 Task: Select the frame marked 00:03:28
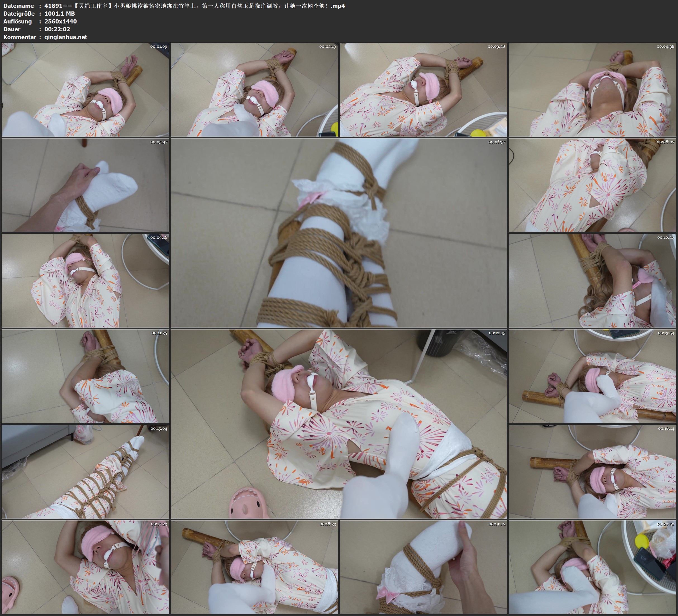pos(424,90)
